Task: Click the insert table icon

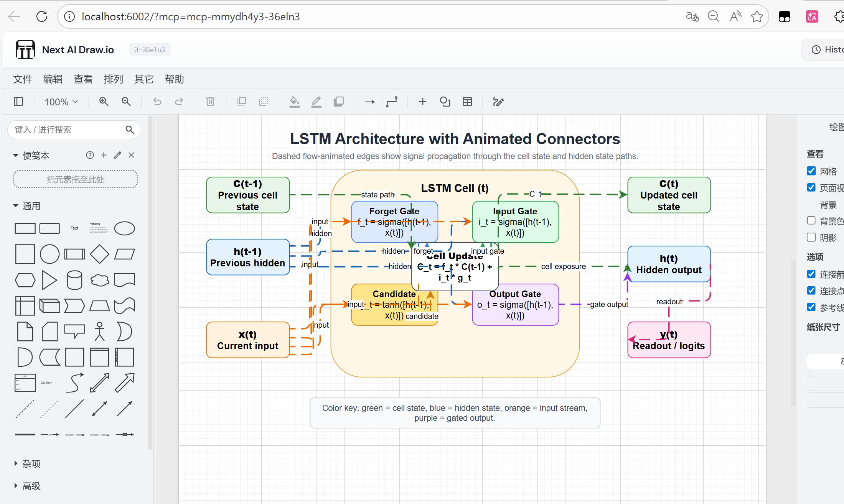Action: [x=467, y=102]
